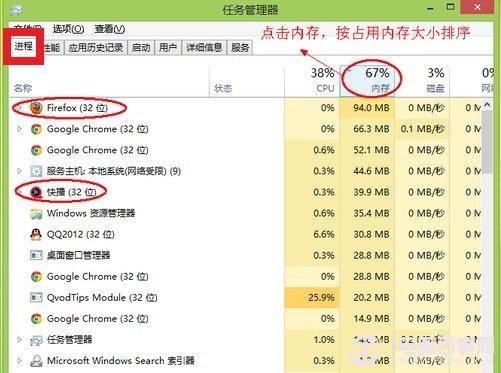
Task: Sort processes by the 磁盘 column
Action: [422, 81]
